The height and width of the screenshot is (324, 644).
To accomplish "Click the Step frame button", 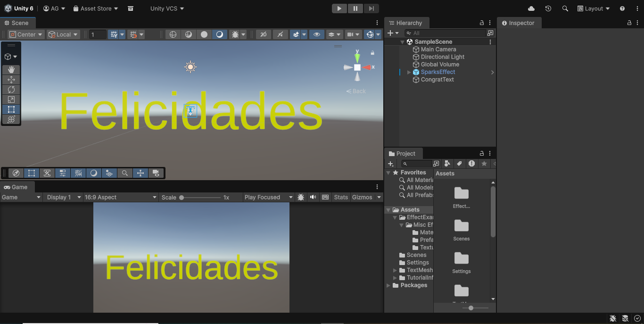I will [x=371, y=8].
